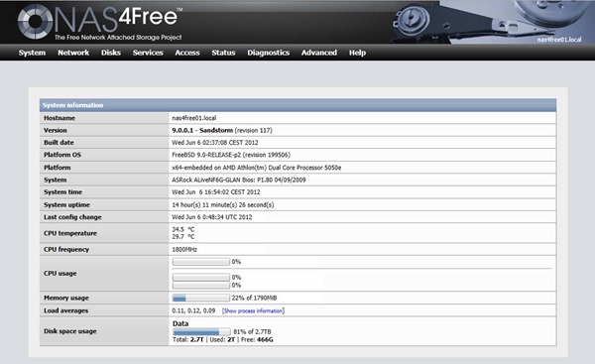Open the Help menu

tap(357, 53)
